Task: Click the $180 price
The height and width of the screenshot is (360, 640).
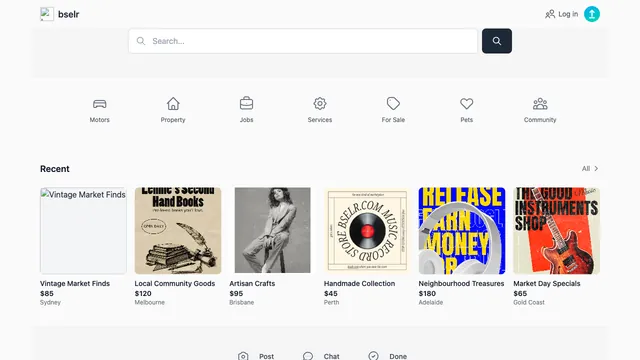Action: click(427, 293)
